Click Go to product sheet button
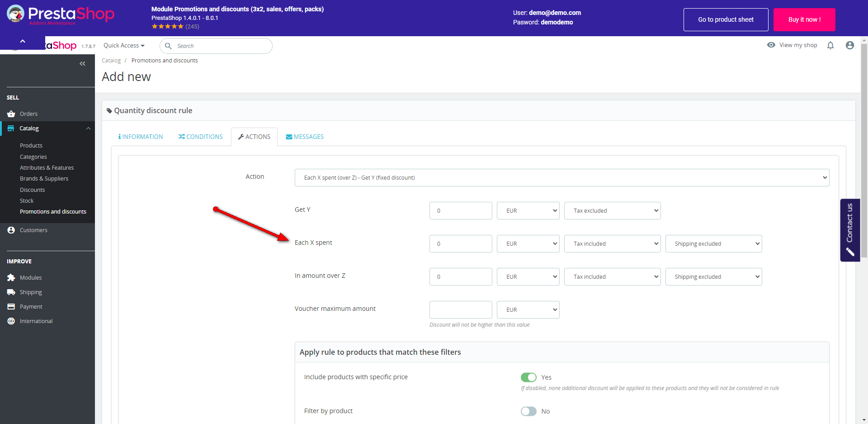 (x=726, y=20)
